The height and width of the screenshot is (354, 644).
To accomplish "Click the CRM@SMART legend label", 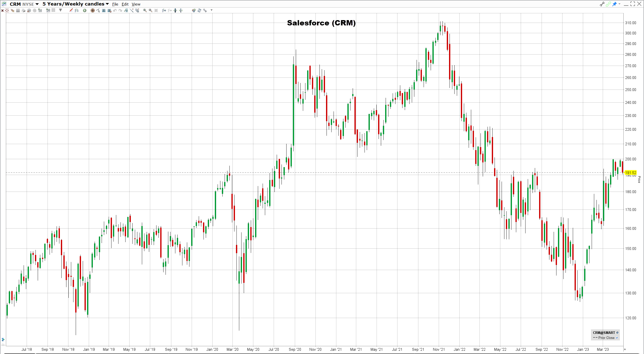I will [604, 333].
